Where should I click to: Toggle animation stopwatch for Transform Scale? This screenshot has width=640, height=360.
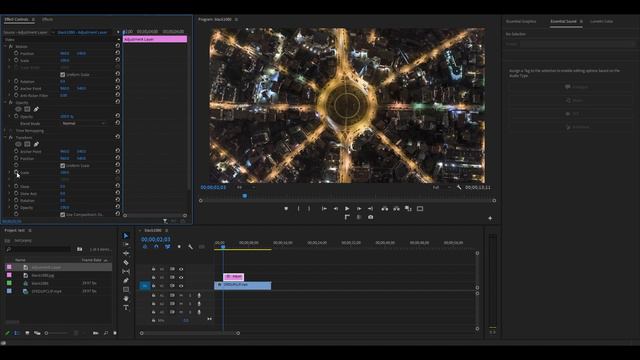pos(16,172)
